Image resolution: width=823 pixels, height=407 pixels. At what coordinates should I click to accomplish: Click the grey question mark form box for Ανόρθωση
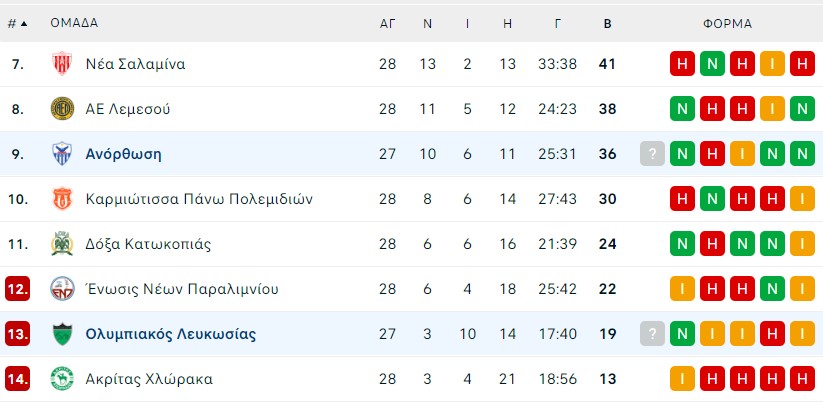(652, 154)
